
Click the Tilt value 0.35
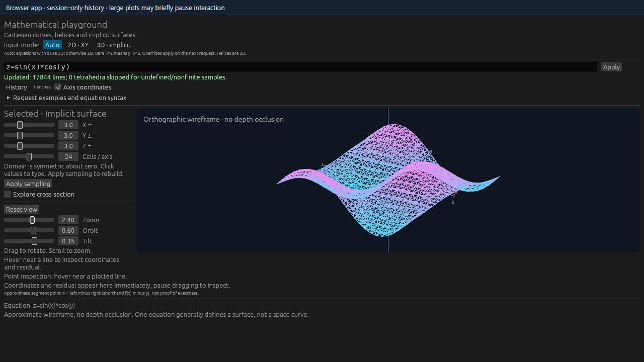(x=68, y=241)
